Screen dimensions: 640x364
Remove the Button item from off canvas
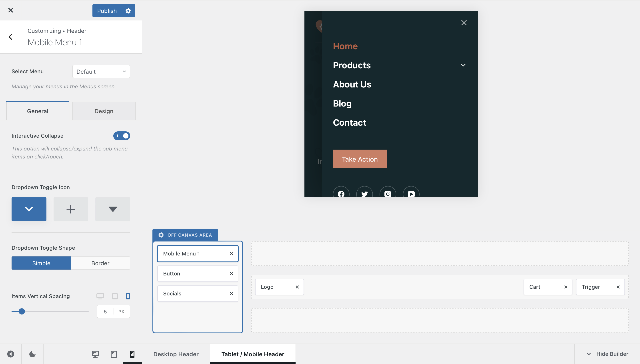click(232, 273)
